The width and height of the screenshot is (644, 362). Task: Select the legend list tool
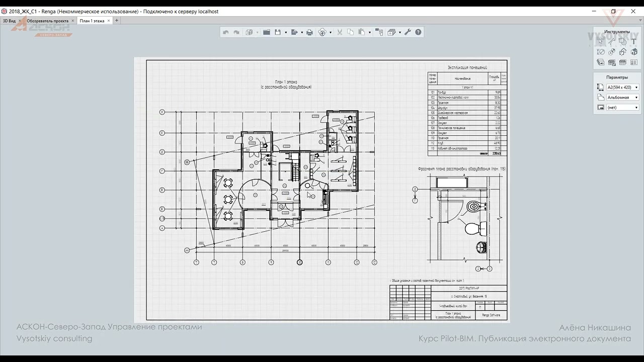click(x=634, y=63)
